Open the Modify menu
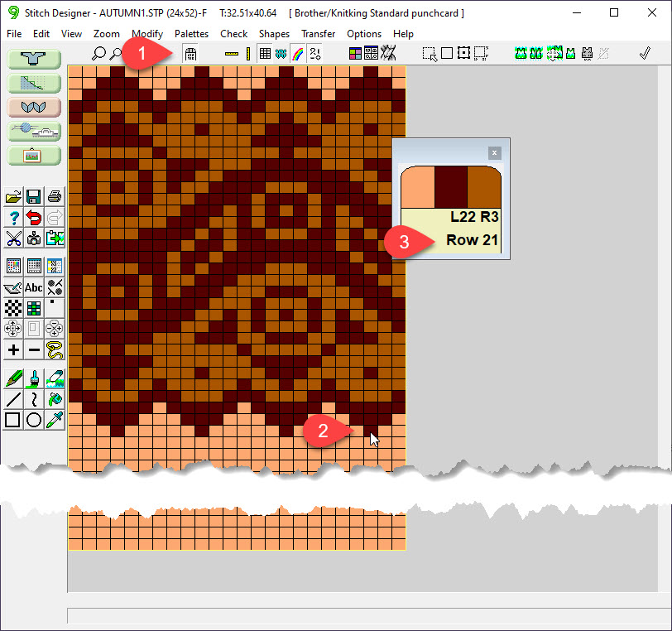The image size is (672, 631). [147, 34]
